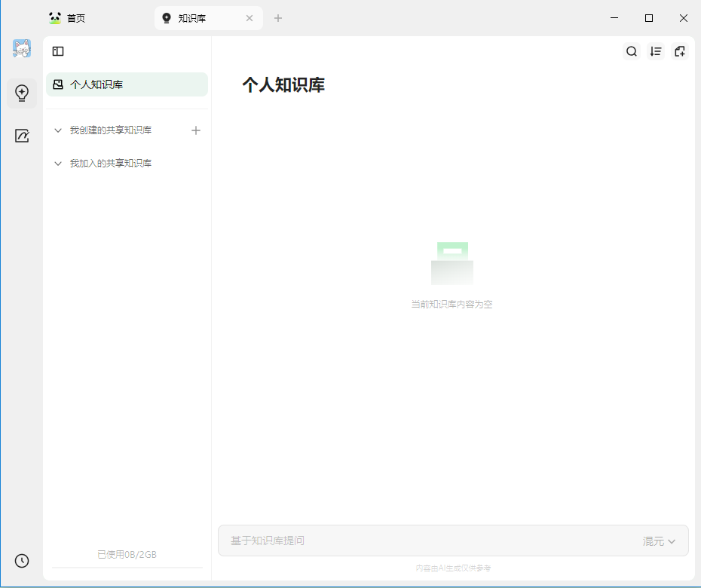Open a new tab with the plus icon

coord(277,17)
